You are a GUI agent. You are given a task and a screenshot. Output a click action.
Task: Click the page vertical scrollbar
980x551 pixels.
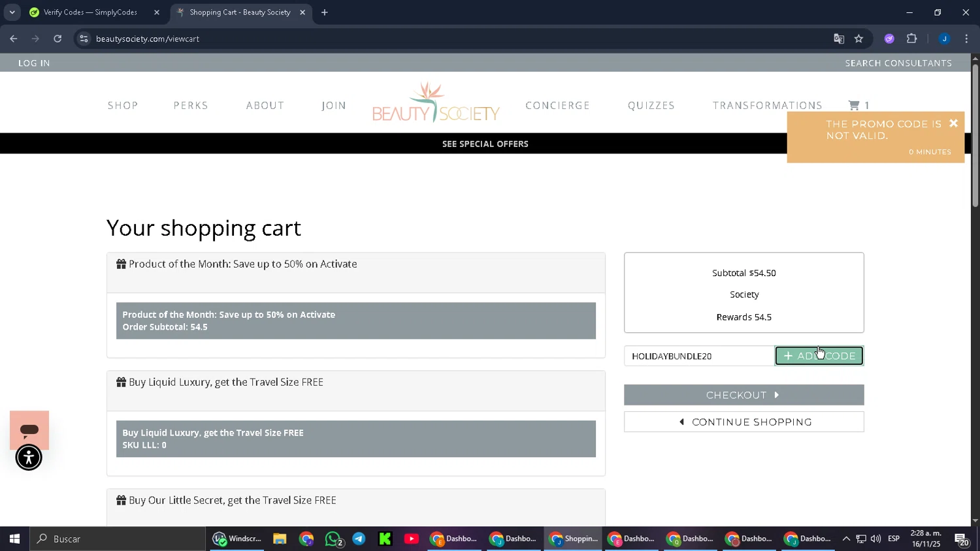[x=975, y=136]
